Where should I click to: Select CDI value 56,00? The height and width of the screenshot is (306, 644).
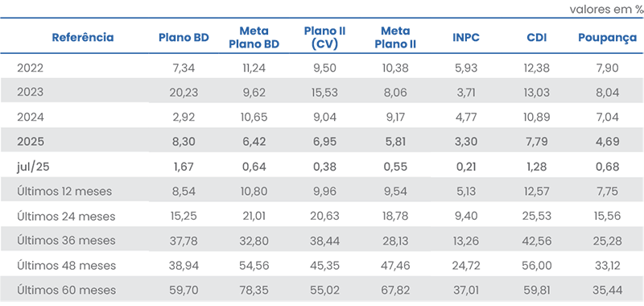[x=536, y=267]
